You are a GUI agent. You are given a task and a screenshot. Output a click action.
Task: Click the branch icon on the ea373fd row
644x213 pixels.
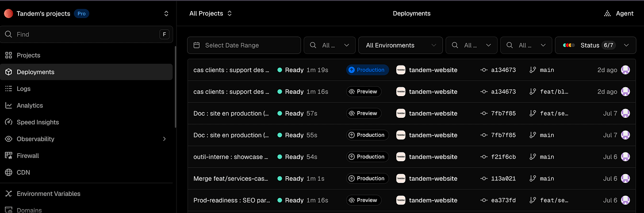click(x=533, y=200)
